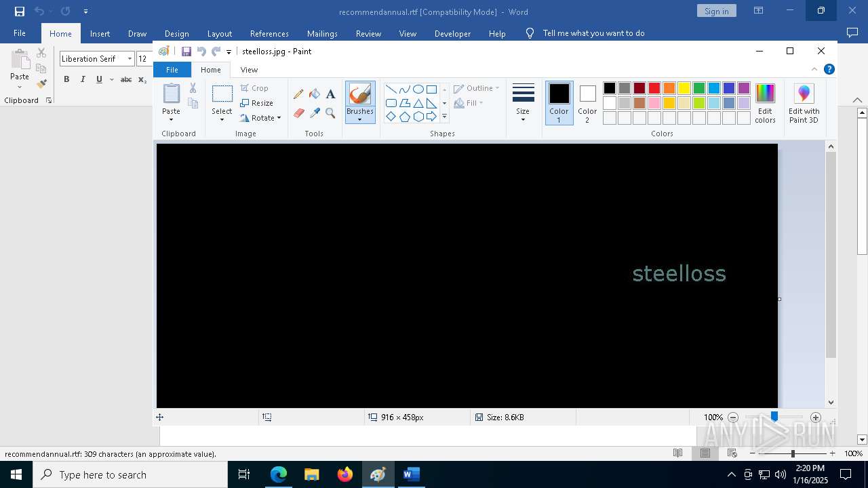Click Paint's zoom out minus button
The width and height of the screenshot is (868, 488).
pyautogui.click(x=733, y=418)
